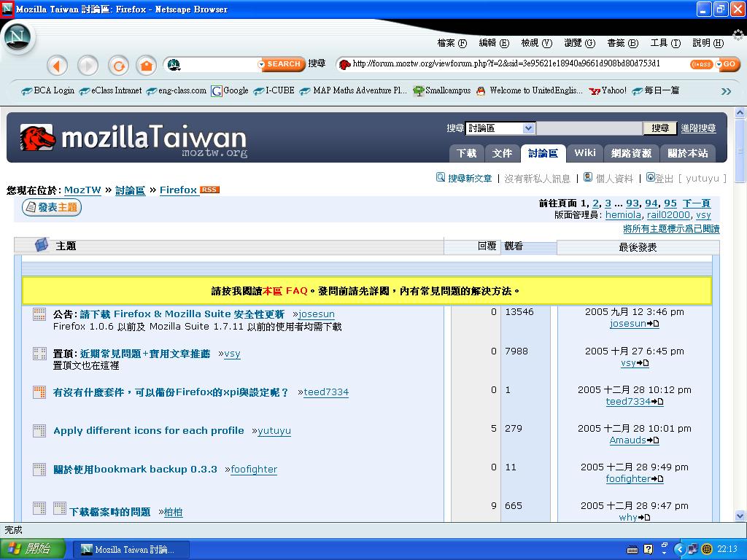Click the forum RSS badge beside Firefox

point(209,190)
